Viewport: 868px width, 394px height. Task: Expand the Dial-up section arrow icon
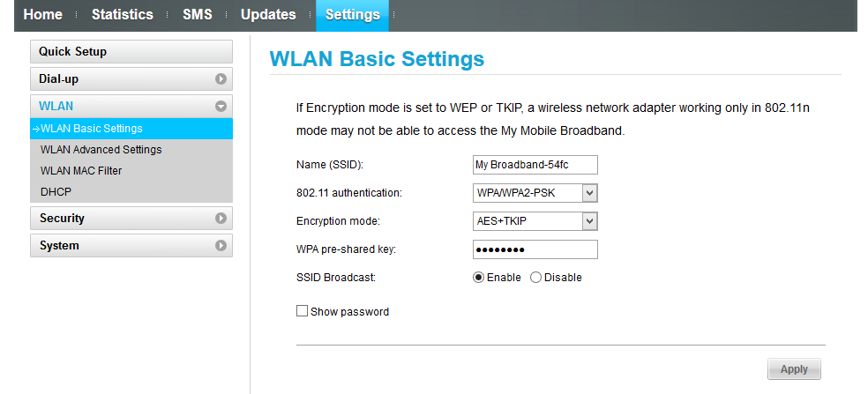(x=221, y=79)
